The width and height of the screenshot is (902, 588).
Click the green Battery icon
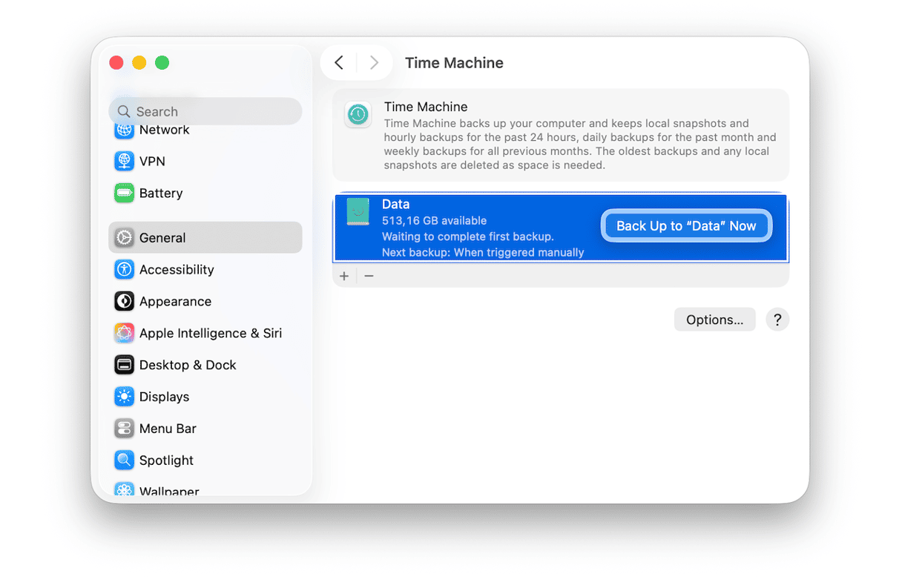tap(124, 193)
